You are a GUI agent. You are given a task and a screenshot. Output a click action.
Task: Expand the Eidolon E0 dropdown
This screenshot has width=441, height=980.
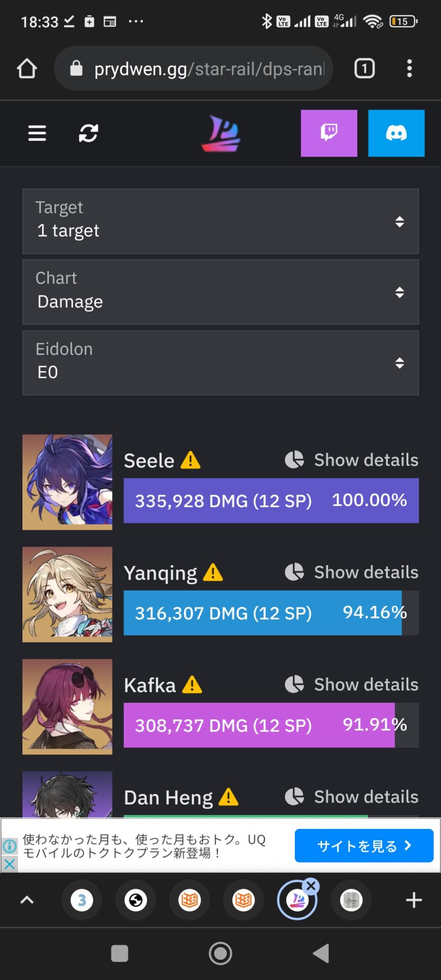click(220, 363)
